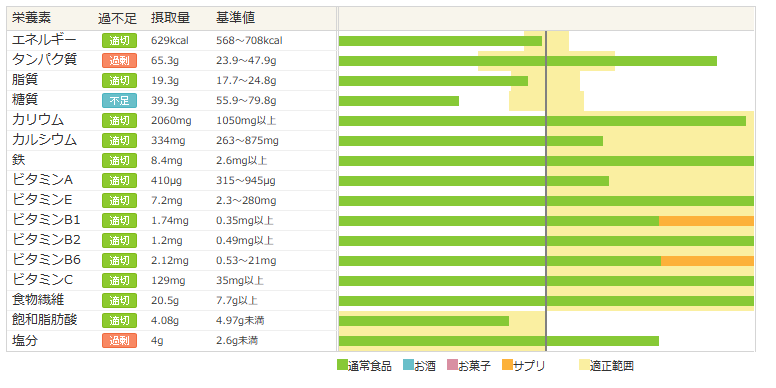This screenshot has width=776, height=388.
Task: Select the 栄養素 column header
Action: coord(31,18)
